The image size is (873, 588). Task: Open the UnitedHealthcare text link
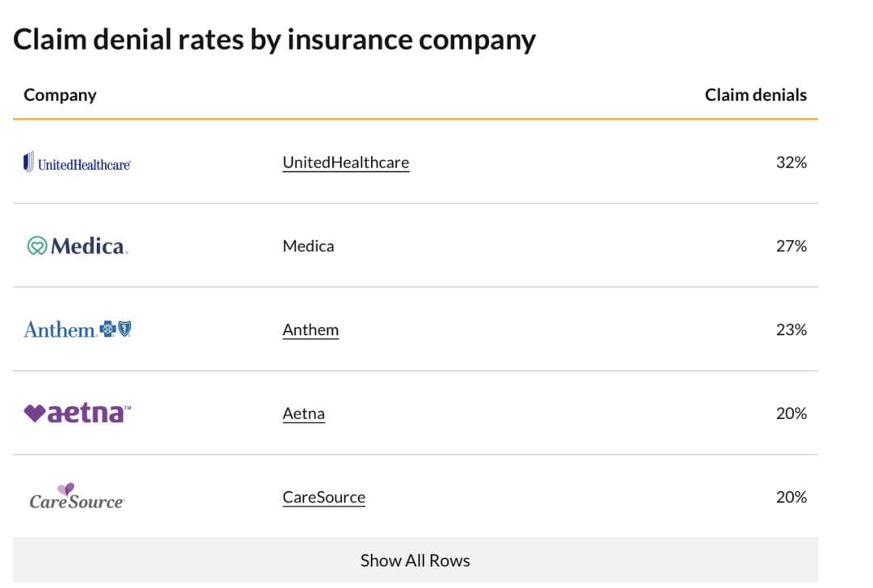tap(345, 162)
